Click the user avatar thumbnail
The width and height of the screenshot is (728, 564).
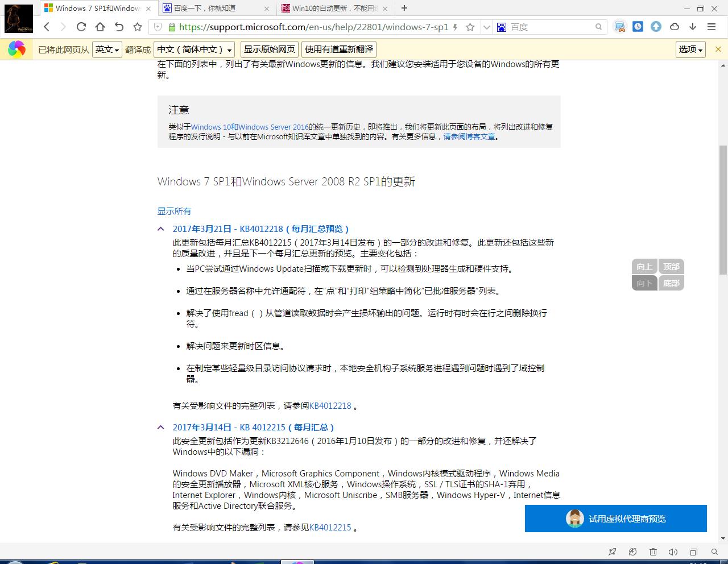click(x=18, y=18)
